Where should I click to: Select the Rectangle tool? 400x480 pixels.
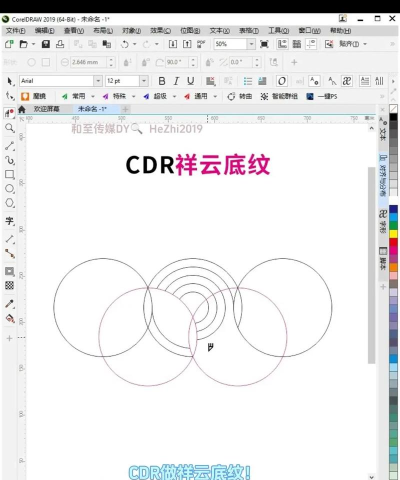(x=10, y=174)
